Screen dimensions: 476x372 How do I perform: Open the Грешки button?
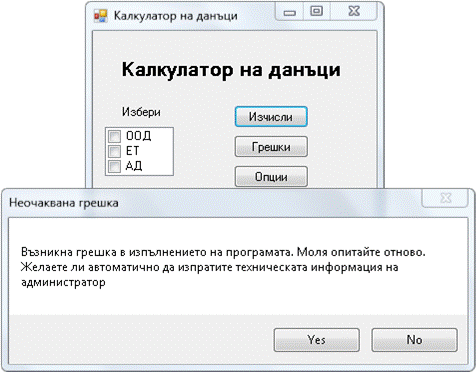pos(271,147)
